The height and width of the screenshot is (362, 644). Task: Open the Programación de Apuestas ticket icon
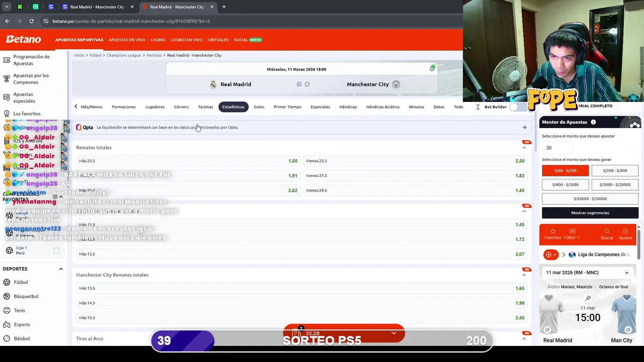(7, 60)
